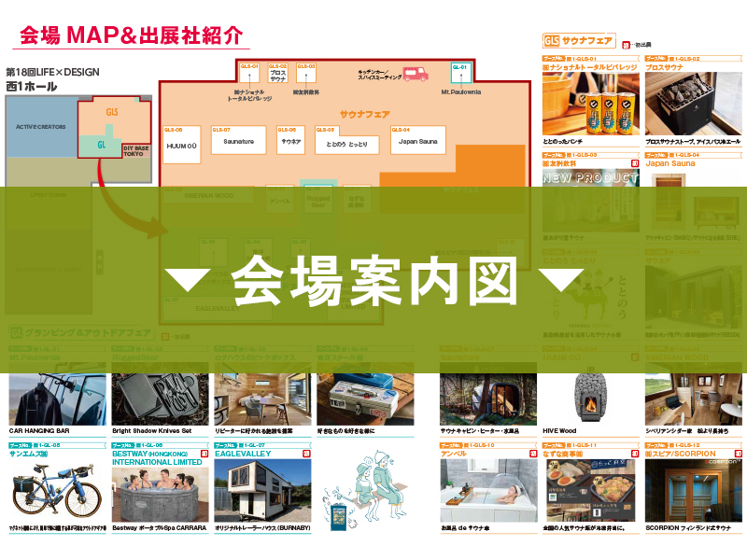
Task: Open the log house interior photo
Action: point(263,394)
